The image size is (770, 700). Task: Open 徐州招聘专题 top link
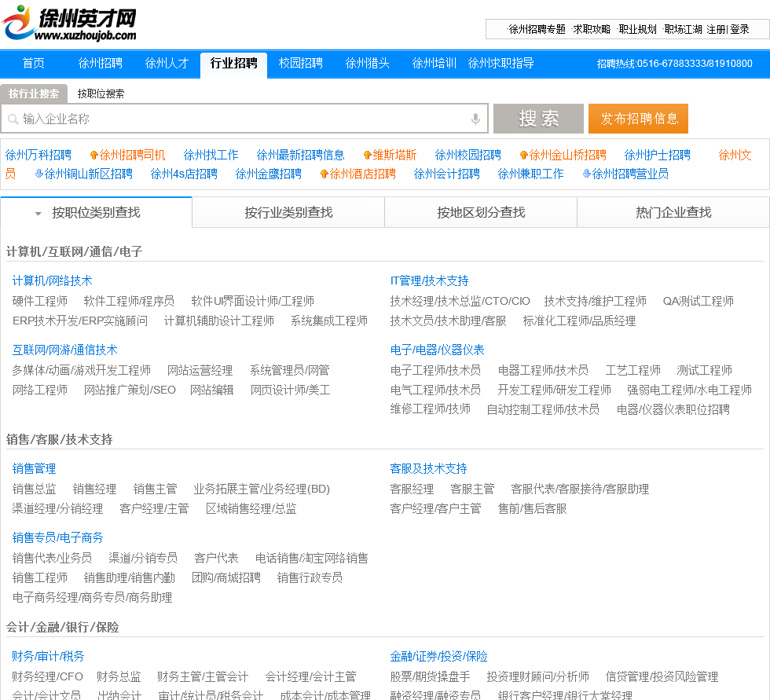click(x=537, y=29)
